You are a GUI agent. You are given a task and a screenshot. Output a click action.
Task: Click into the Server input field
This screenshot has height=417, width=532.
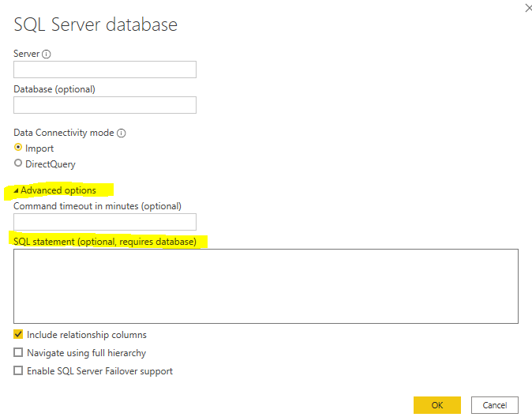point(105,69)
